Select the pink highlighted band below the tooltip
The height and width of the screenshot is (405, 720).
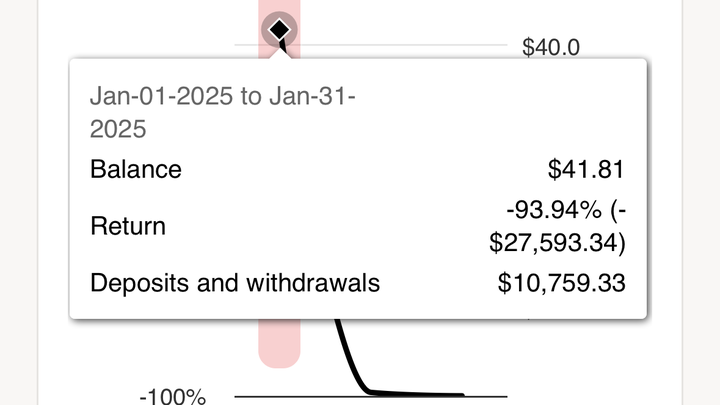pyautogui.click(x=279, y=343)
